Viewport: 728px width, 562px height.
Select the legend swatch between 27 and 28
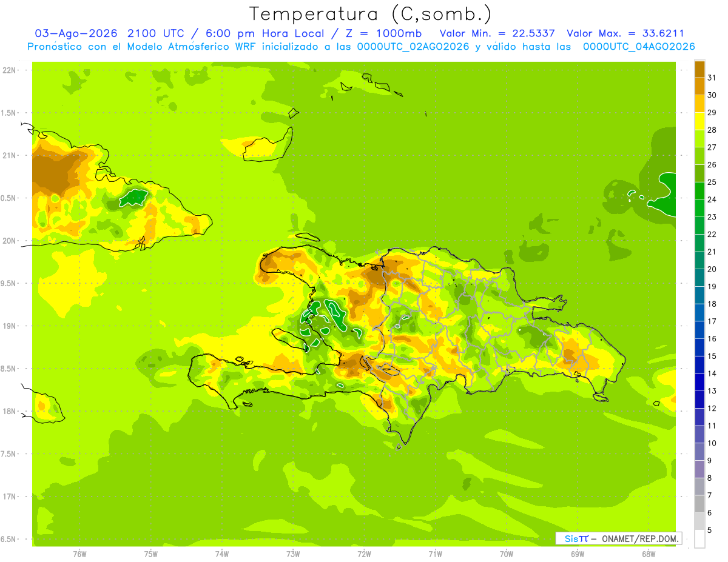point(699,138)
